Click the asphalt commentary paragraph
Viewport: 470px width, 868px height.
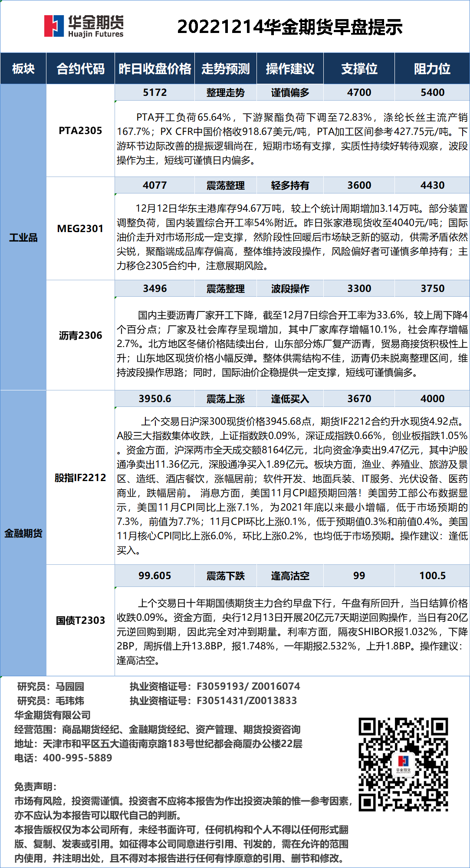point(292,344)
